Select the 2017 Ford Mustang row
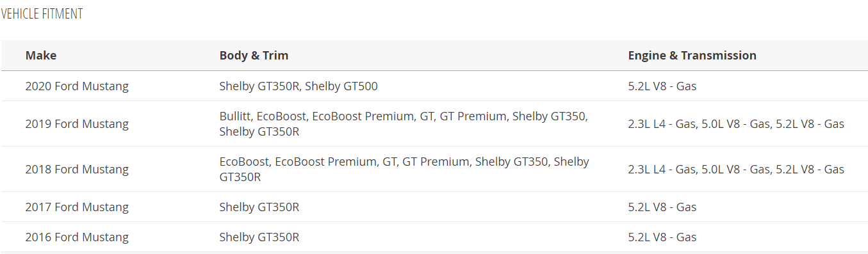 tap(434, 207)
